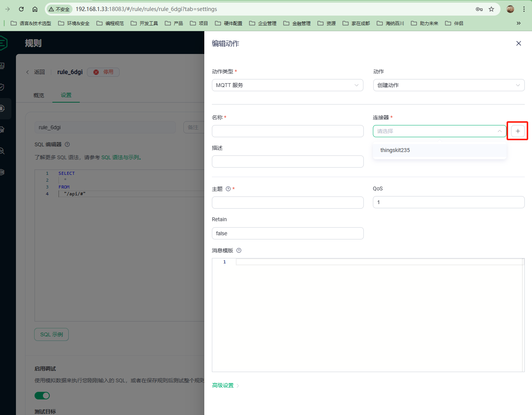Click the 名称 input field
The image size is (532, 415).
[287, 131]
